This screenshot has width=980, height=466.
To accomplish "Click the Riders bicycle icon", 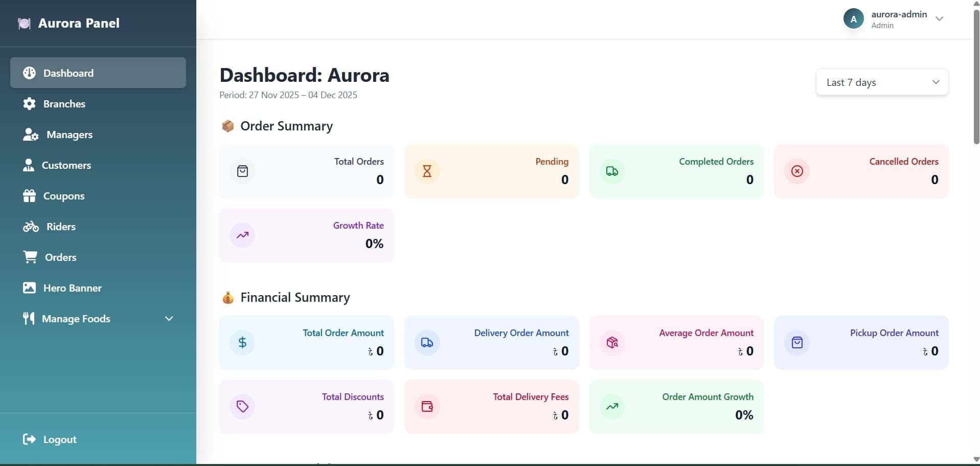I will 31,227.
